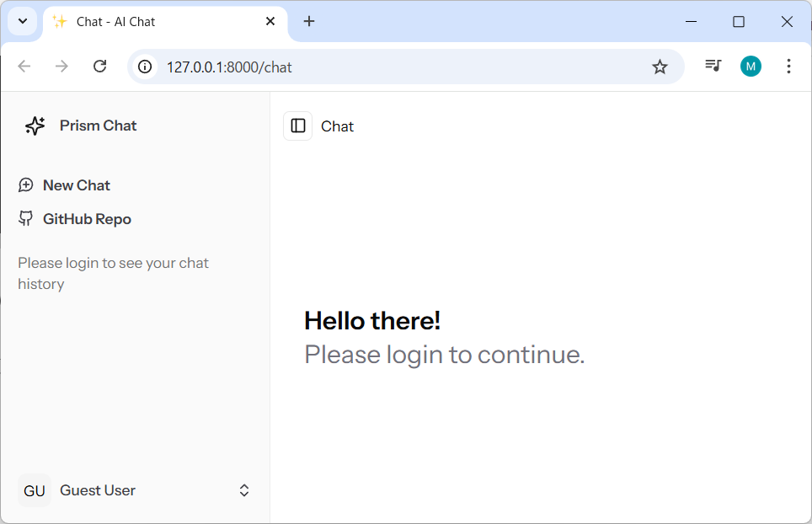
Task: Open the Chrome three-dot menu
Action: [x=788, y=66]
